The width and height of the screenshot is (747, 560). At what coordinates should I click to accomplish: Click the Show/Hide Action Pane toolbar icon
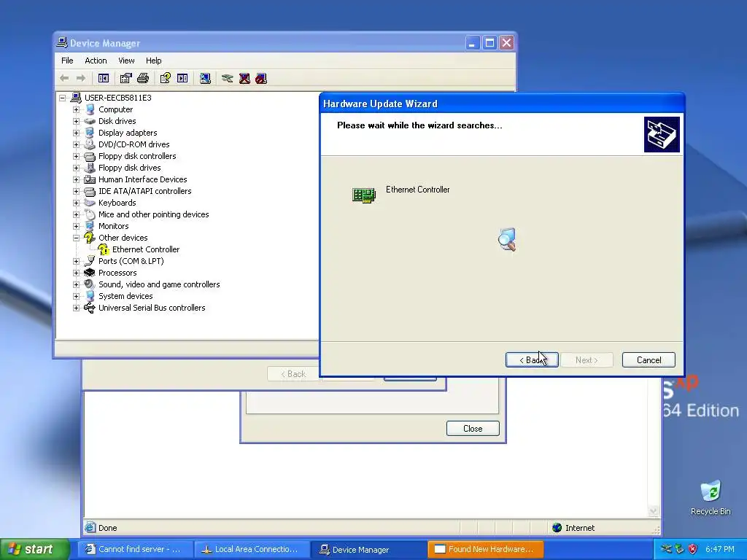pos(182,78)
